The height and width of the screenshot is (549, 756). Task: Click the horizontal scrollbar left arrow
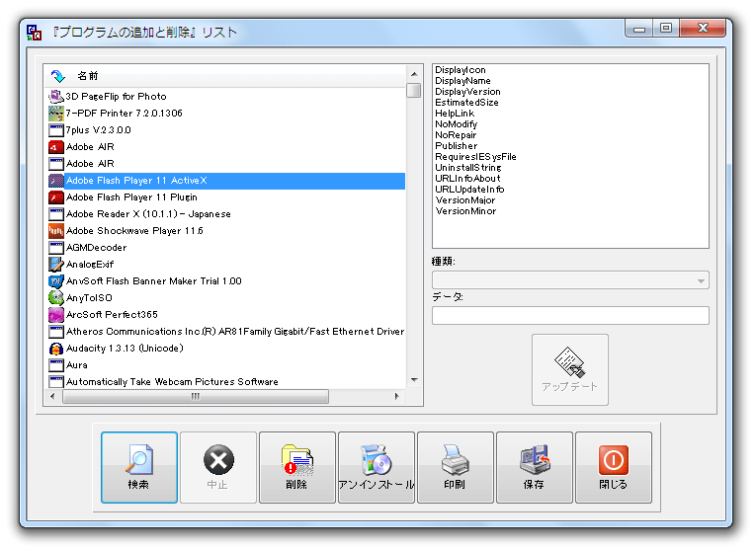pyautogui.click(x=52, y=396)
